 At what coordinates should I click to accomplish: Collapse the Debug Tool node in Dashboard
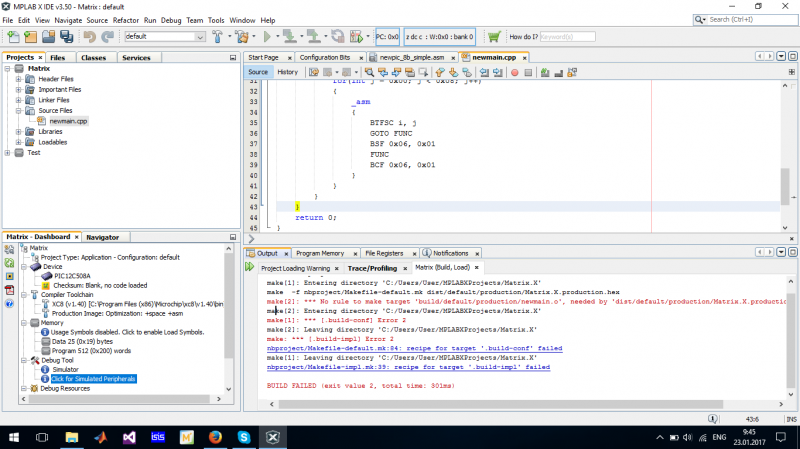(x=23, y=360)
